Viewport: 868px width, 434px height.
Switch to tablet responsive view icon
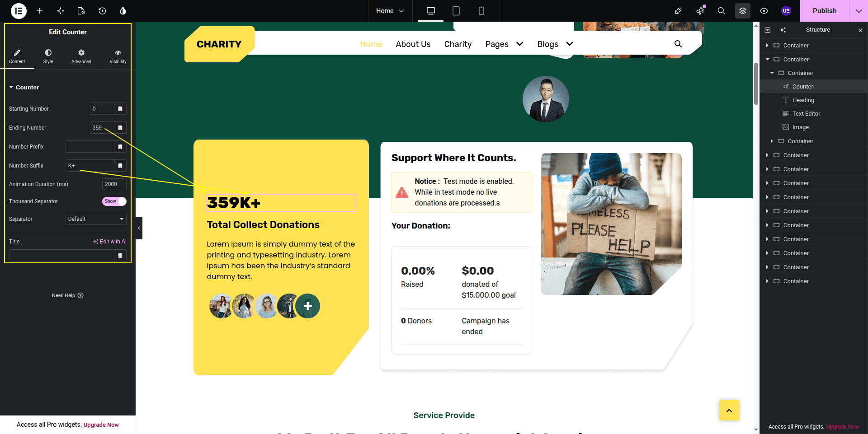(x=456, y=11)
